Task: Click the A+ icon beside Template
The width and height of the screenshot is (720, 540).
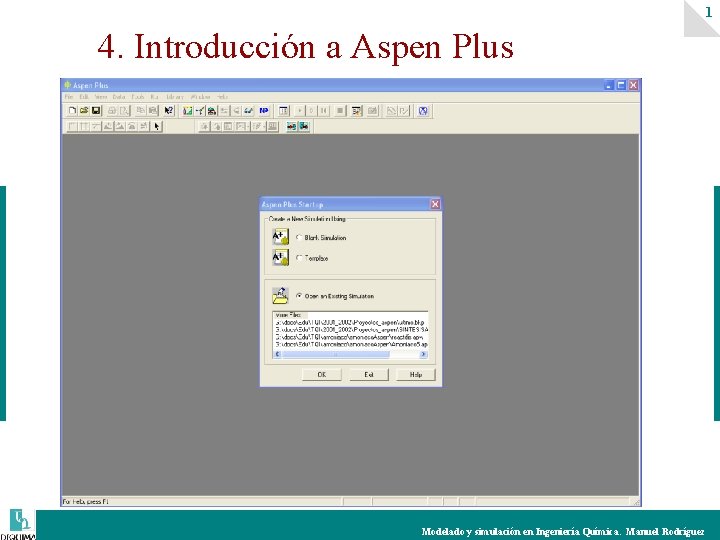Action: [281, 258]
